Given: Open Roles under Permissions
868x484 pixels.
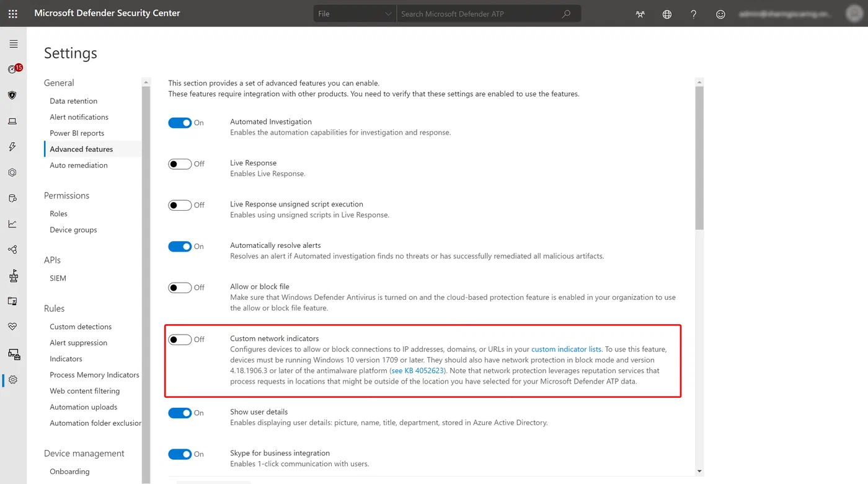Looking at the screenshot, I should (59, 214).
